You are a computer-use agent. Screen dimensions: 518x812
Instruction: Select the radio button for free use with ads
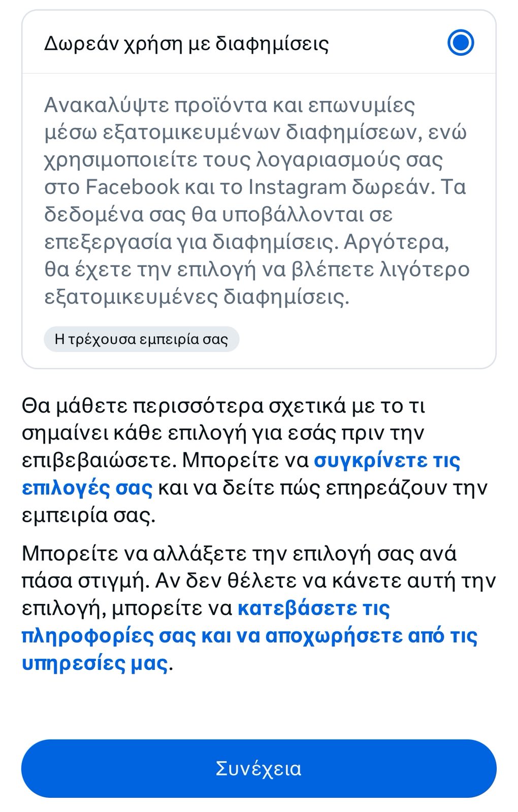click(461, 43)
